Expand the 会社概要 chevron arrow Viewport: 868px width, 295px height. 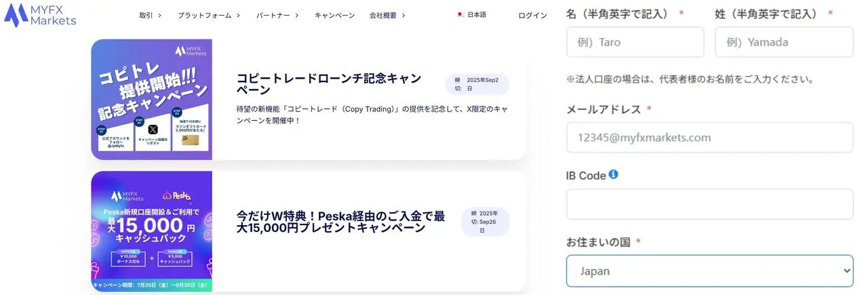point(403,15)
